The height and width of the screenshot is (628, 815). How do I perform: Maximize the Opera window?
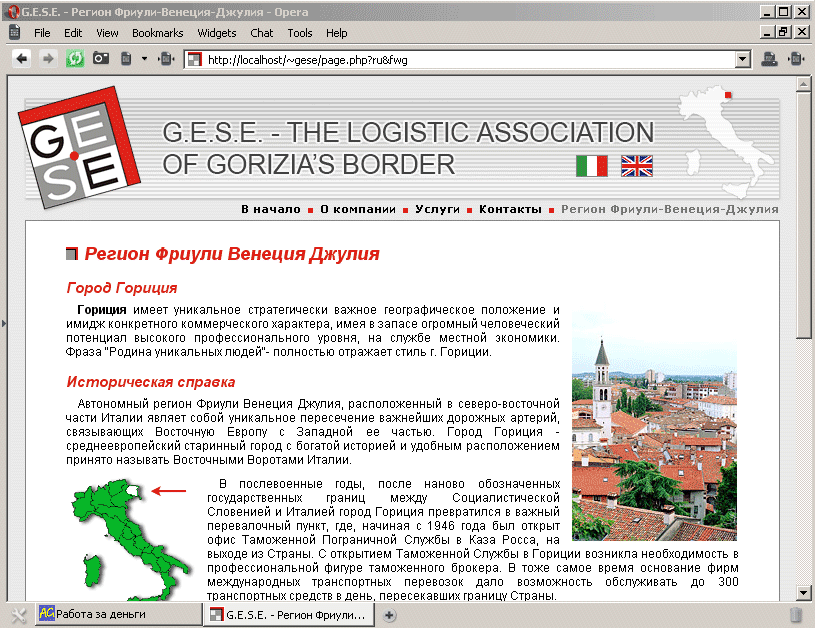tap(784, 11)
